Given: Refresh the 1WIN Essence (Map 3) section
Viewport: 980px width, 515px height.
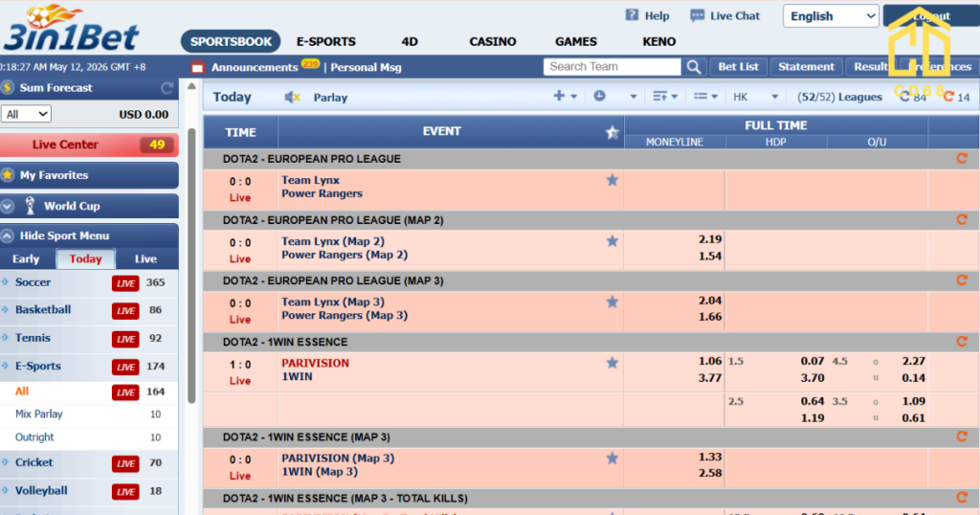Looking at the screenshot, I should coord(962,437).
